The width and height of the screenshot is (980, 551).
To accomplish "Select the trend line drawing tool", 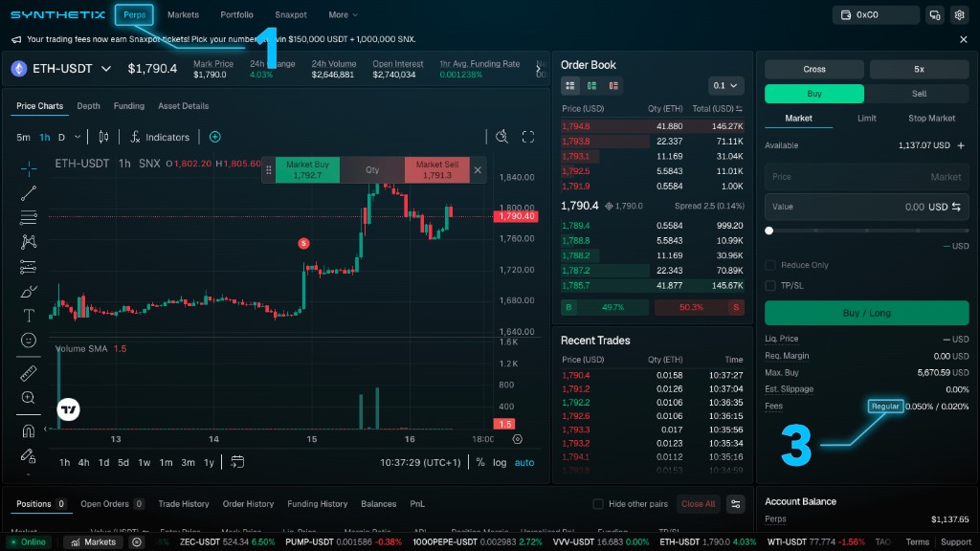I will 28,193.
